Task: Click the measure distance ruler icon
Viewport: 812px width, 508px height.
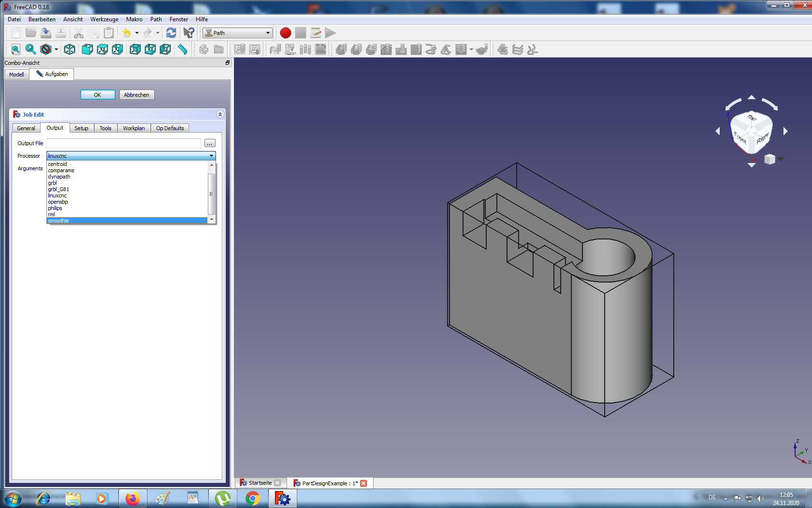Action: tap(183, 49)
